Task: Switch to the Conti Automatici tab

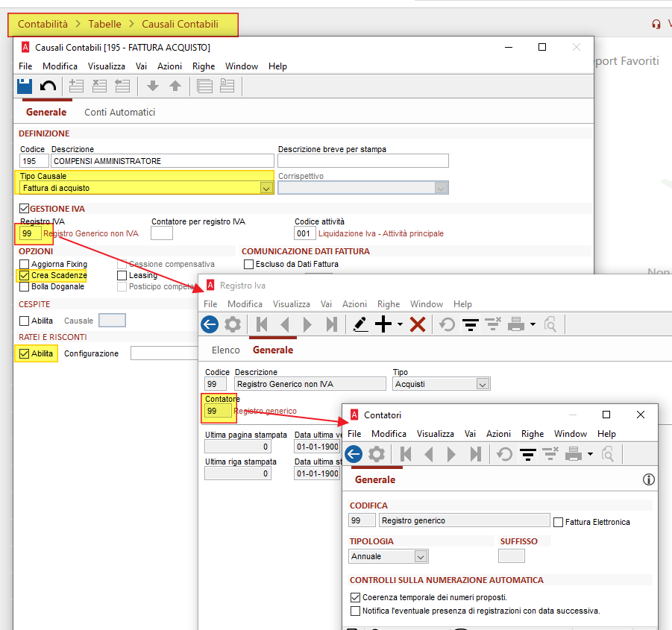Action: (x=119, y=113)
